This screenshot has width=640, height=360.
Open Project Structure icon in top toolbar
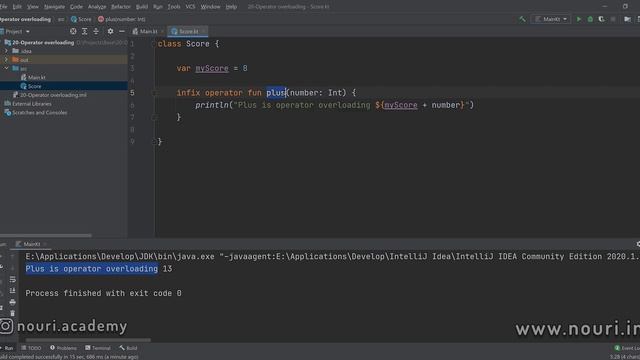point(627,19)
